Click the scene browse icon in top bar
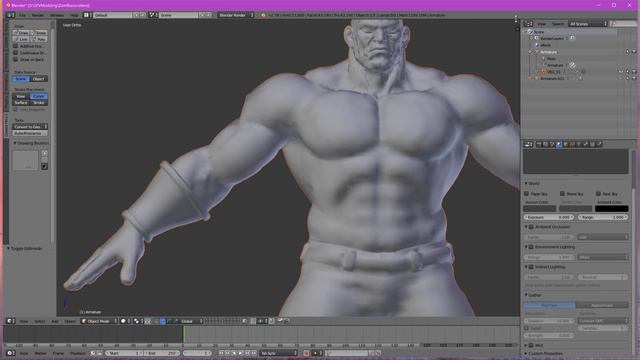640x360 pixels. (x=152, y=15)
